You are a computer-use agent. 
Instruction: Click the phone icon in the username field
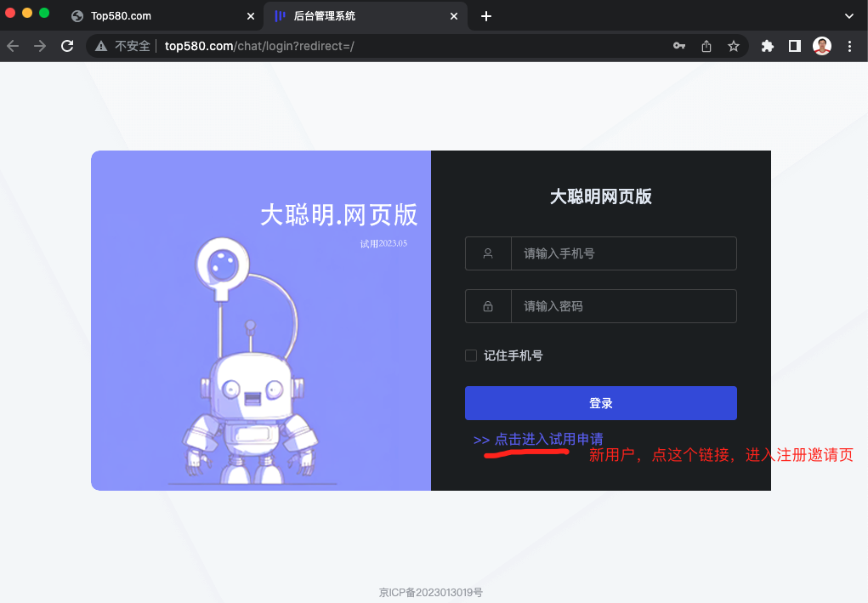[486, 253]
